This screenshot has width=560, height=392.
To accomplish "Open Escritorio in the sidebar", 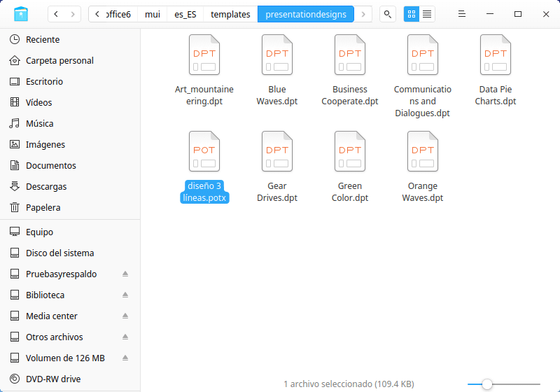I will coord(70,81).
